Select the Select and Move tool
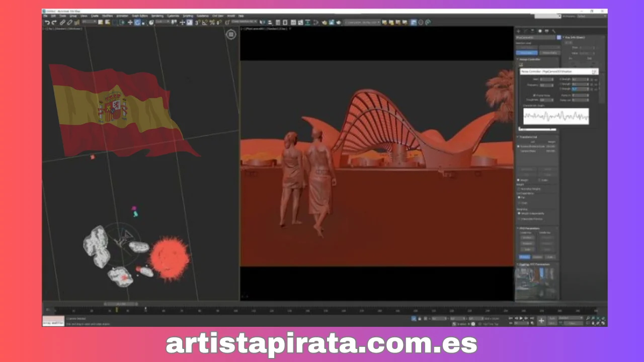Viewport: 644px width, 362px height. pyautogui.click(x=130, y=22)
